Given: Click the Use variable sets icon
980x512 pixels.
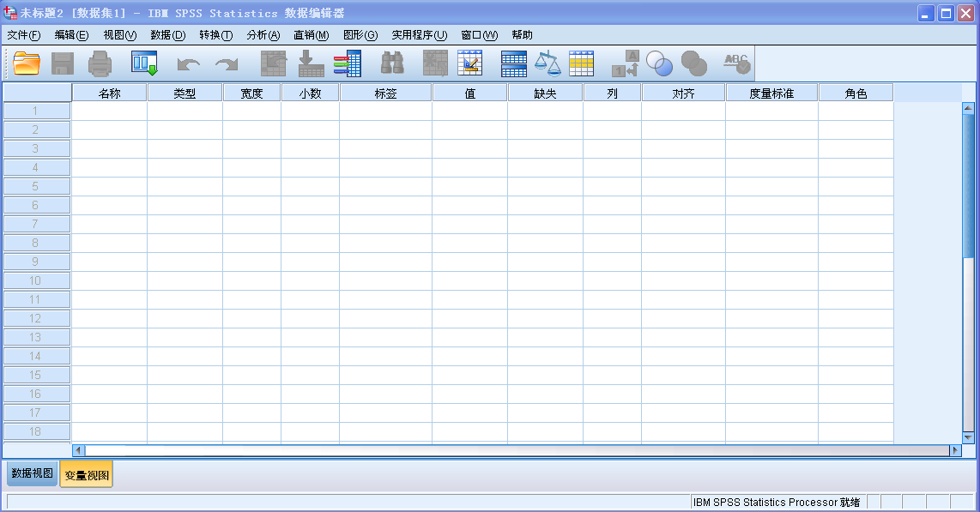Looking at the screenshot, I should 659,63.
